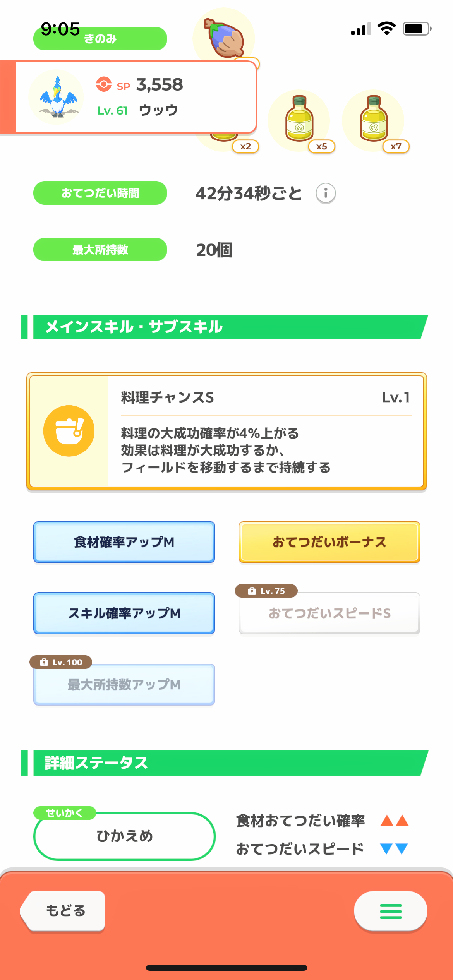The height and width of the screenshot is (980, 453).
Task: Tap the x2 ingredient count badge
Action: click(x=245, y=147)
